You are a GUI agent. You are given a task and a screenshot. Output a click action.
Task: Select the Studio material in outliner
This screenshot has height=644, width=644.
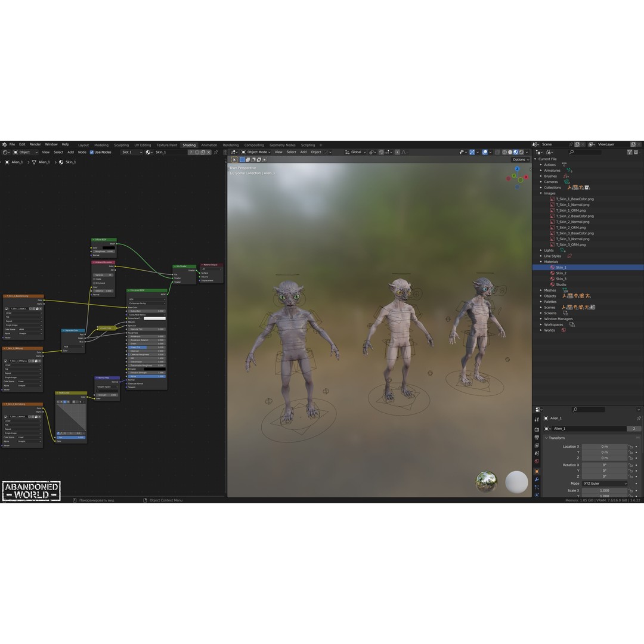click(x=561, y=284)
